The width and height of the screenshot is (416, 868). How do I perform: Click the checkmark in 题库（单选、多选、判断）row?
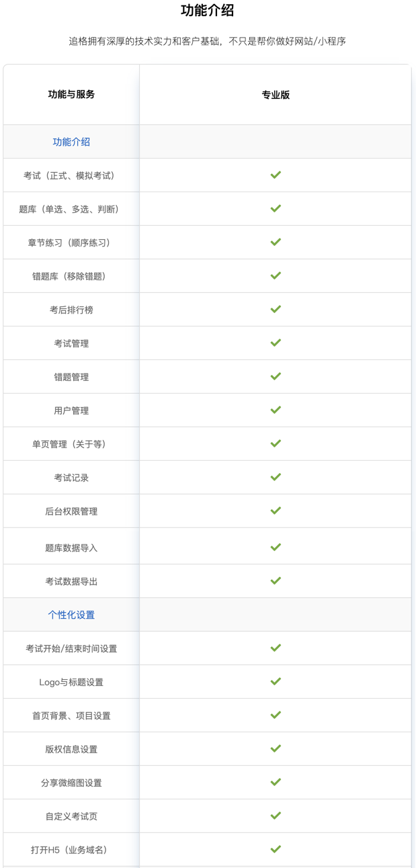pyautogui.click(x=276, y=208)
